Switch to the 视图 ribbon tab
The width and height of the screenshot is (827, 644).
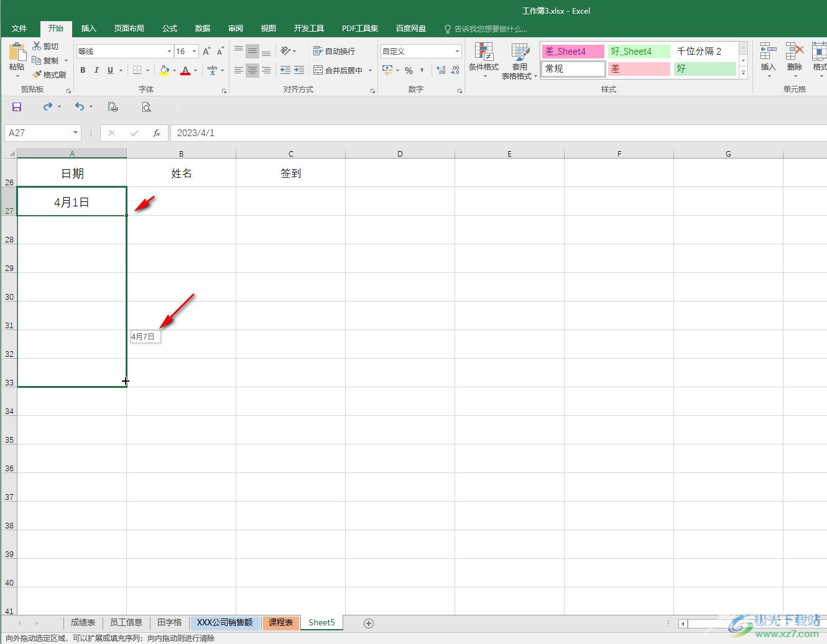269,29
